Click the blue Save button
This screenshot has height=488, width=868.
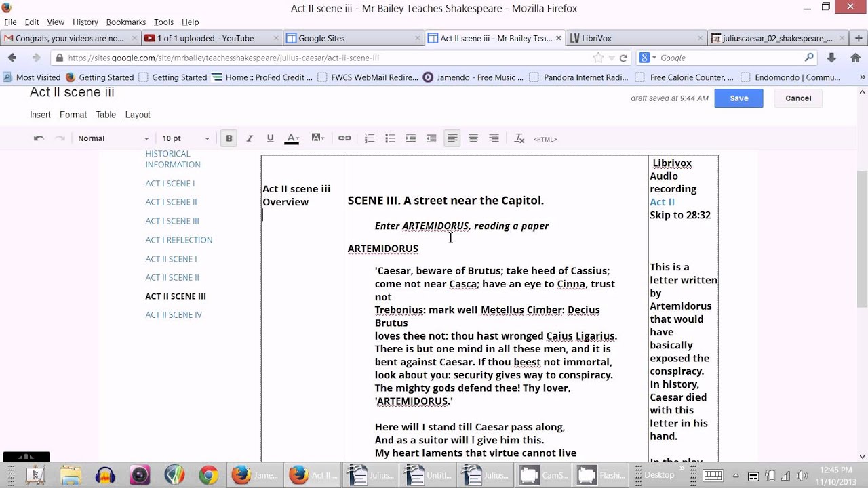pyautogui.click(x=738, y=98)
